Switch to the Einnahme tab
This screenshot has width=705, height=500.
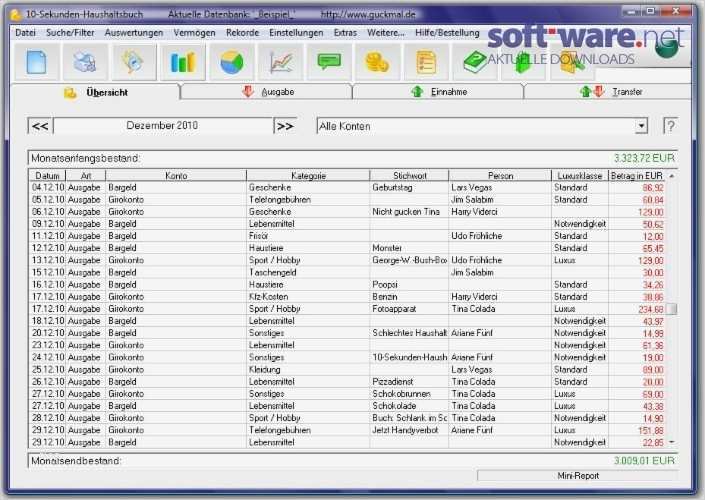(x=438, y=92)
